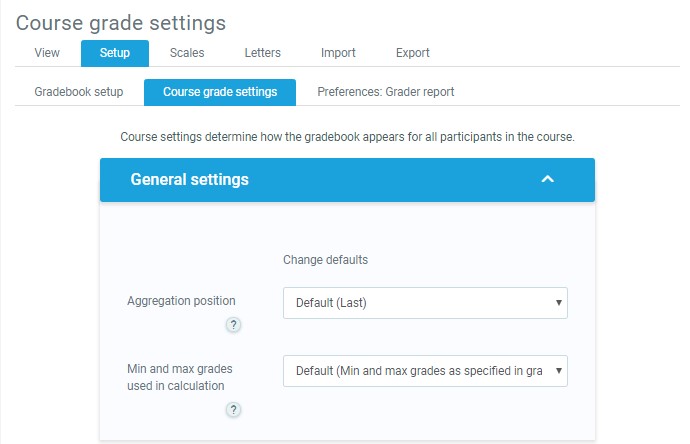The height and width of the screenshot is (444, 690).
Task: Click the course settings description text
Action: [x=347, y=136]
